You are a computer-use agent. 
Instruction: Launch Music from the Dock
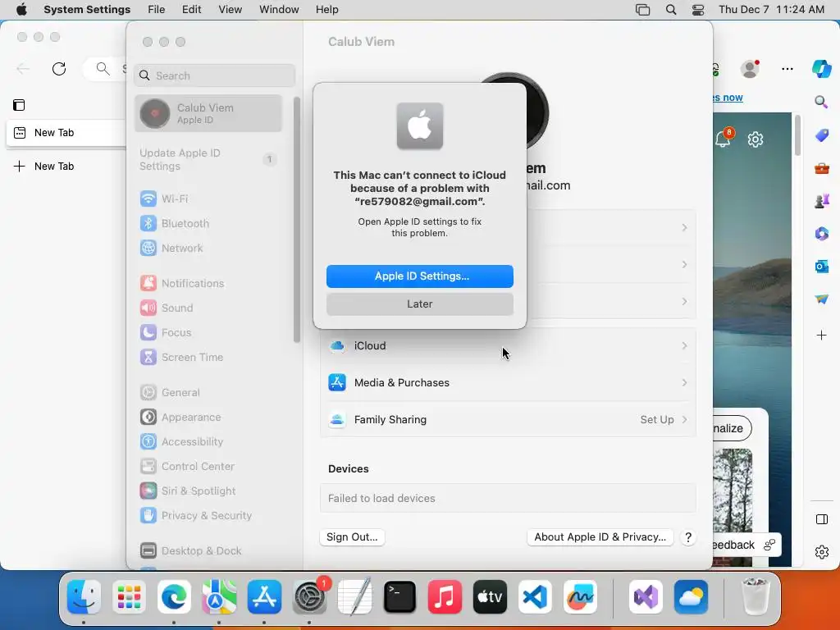(445, 597)
